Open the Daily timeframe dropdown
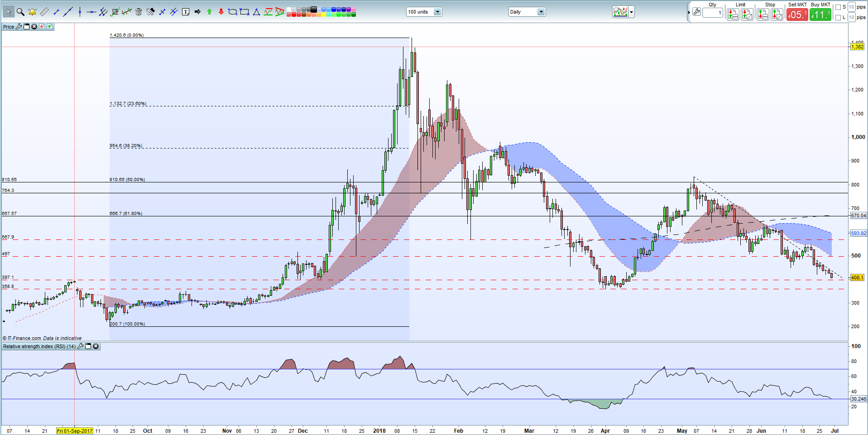The width and height of the screenshot is (868, 435). coord(540,12)
